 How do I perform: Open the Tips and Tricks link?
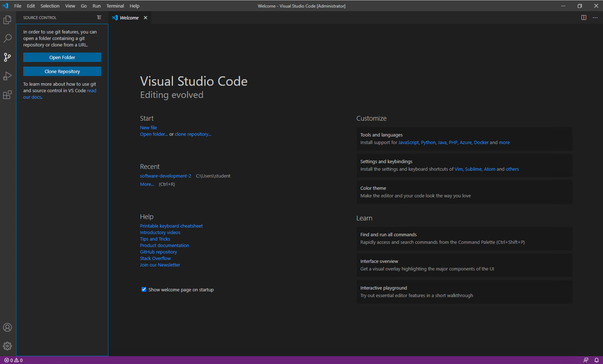tap(155, 239)
